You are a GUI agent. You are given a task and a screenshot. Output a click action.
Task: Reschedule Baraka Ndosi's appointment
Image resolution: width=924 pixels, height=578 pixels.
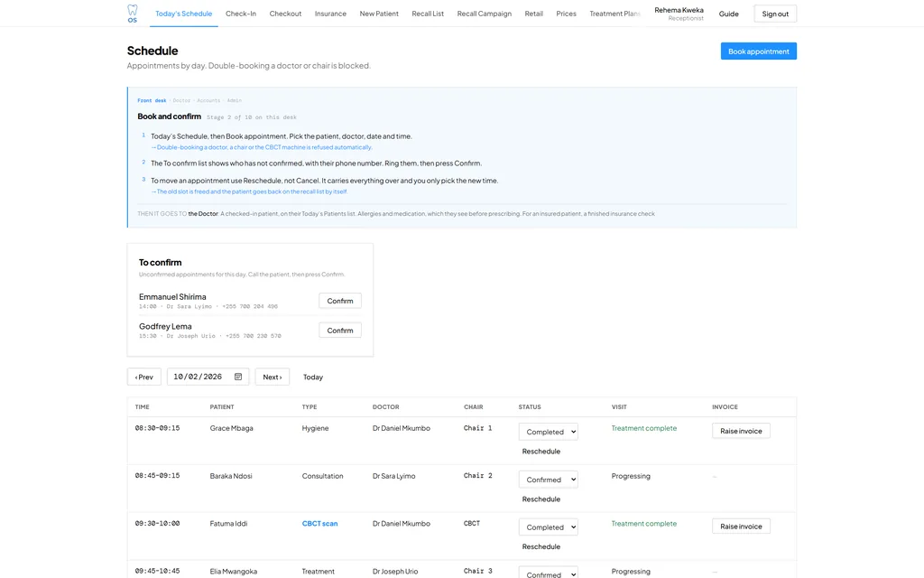click(541, 499)
